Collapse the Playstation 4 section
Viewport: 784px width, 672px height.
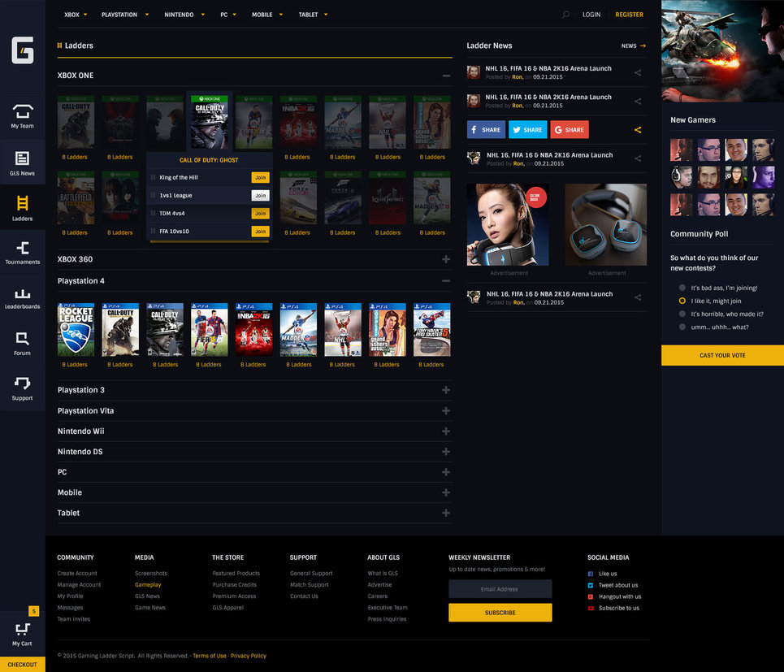point(445,281)
